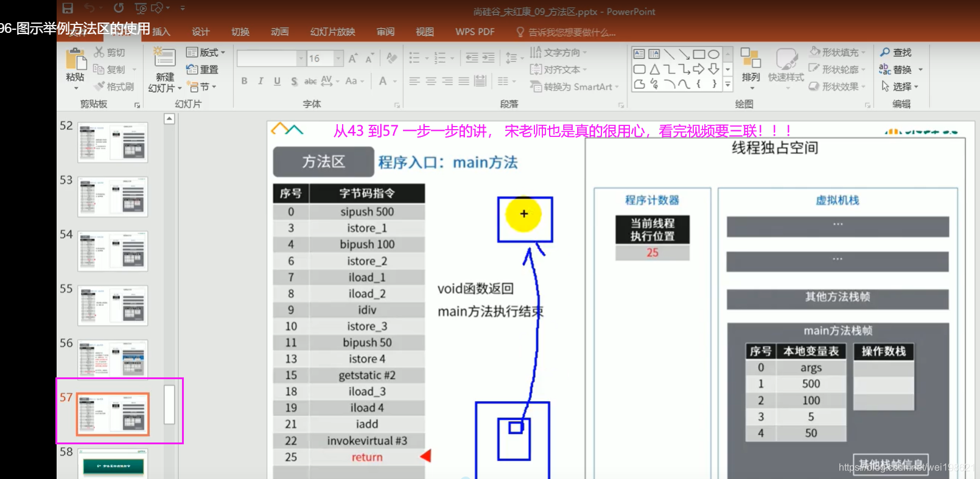Viewport: 980px width, 479px height.
Task: Click Align Text (对齐文本) button
Action: tap(558, 69)
